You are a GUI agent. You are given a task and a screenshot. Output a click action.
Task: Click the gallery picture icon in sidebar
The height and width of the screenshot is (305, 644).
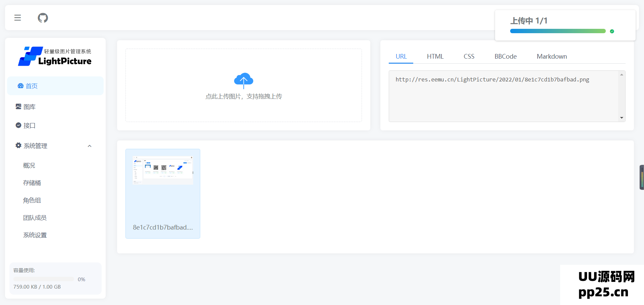click(x=18, y=107)
